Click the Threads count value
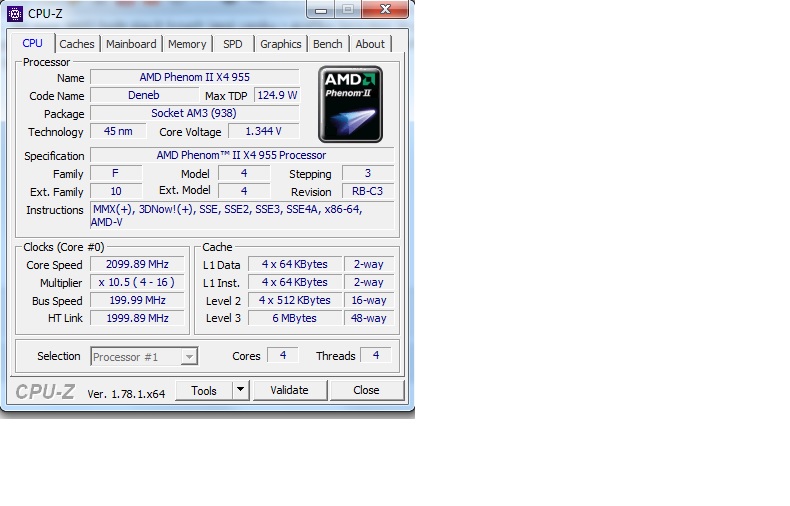Image resolution: width=790 pixels, height=506 pixels. pos(376,355)
